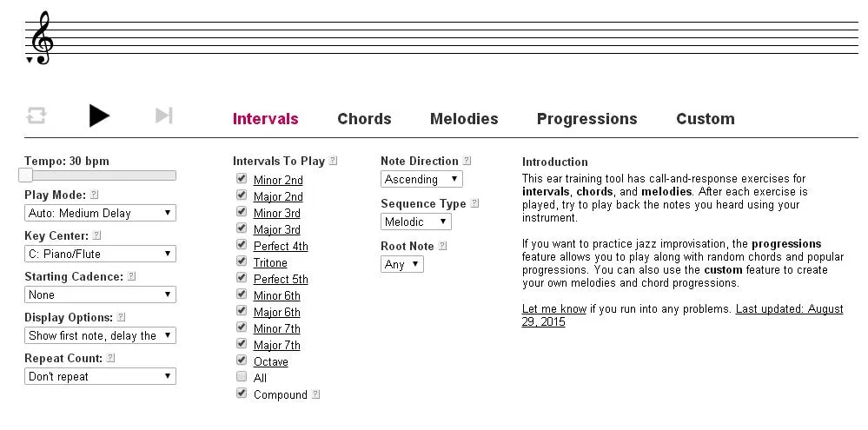The height and width of the screenshot is (430, 868).
Task: Enable the All intervals checkbox
Action: click(x=242, y=376)
